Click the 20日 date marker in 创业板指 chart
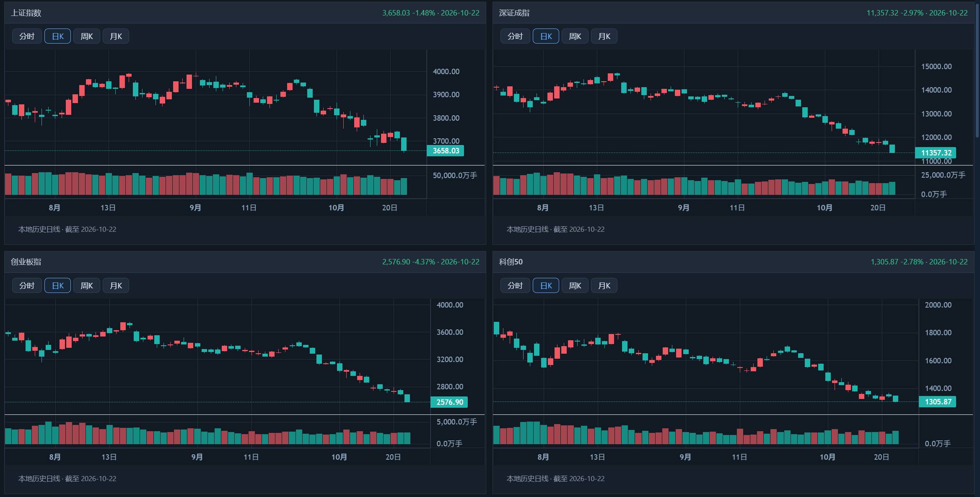Viewport: 980px width, 497px height. pos(393,457)
